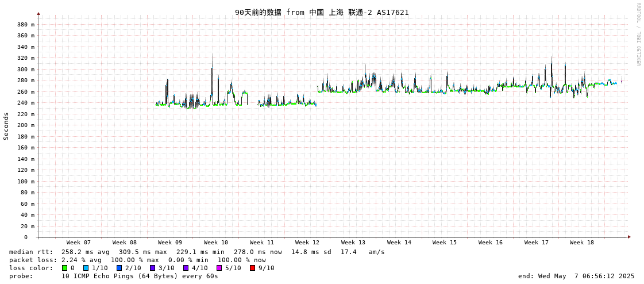Click the 100 m y-axis label
Screen dimensions: 644x284
pos(26,181)
